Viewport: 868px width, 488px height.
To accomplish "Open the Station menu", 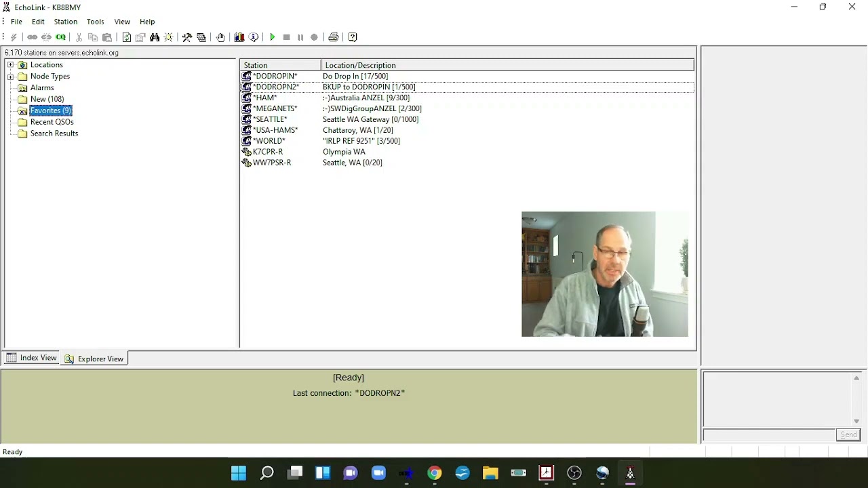I will point(66,22).
